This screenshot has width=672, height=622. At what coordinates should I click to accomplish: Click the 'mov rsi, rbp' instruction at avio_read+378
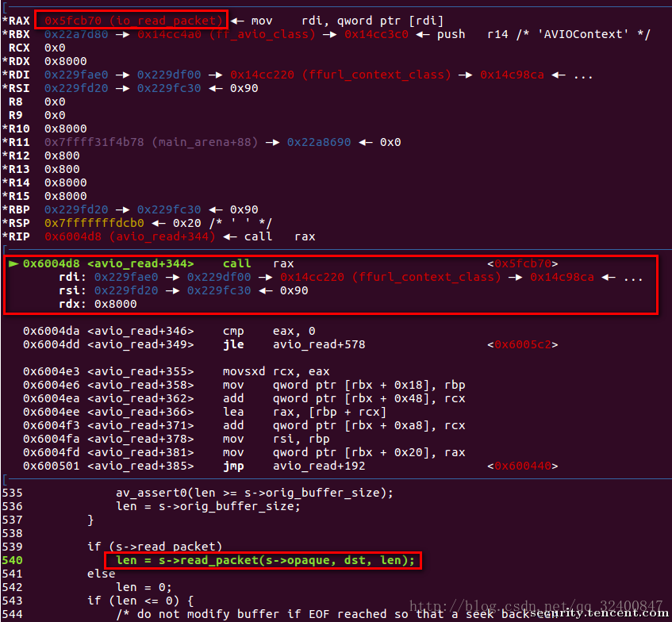(276, 439)
